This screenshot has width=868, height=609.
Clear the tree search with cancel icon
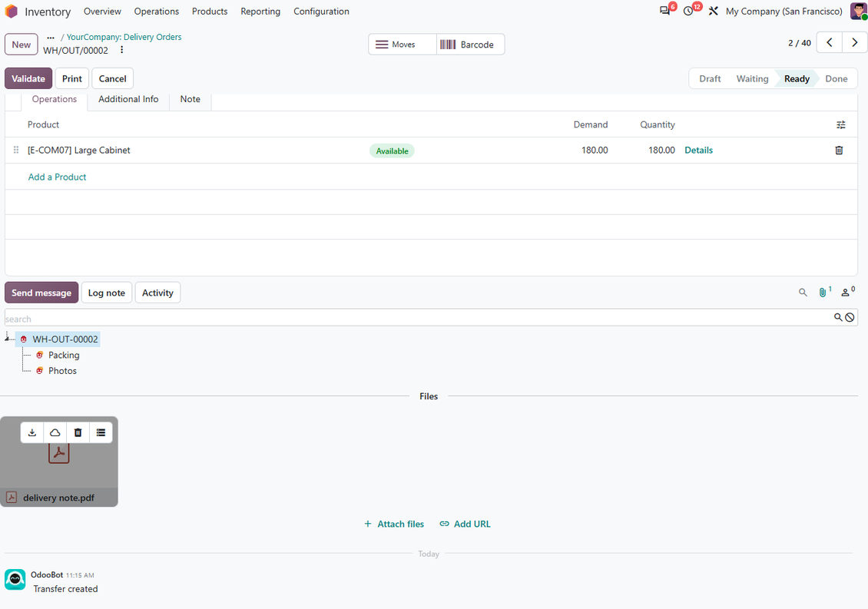pyautogui.click(x=850, y=317)
